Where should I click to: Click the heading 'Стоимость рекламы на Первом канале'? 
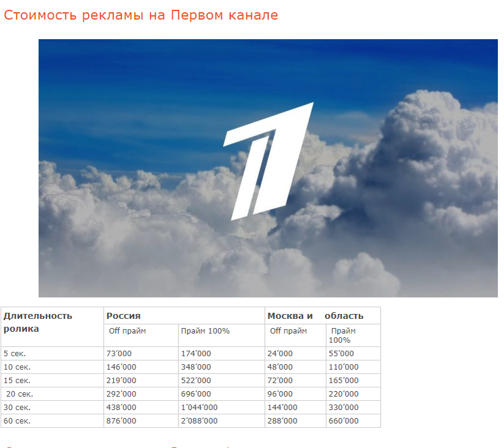141,15
